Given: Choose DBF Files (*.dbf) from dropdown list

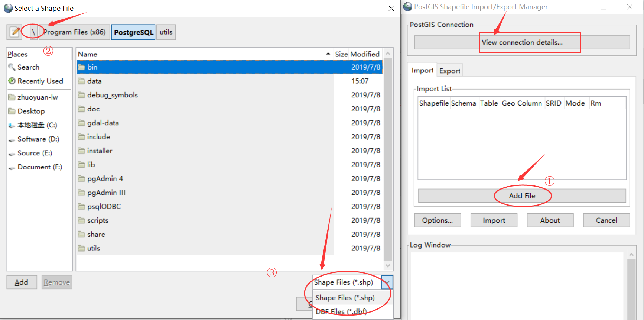Looking at the screenshot, I should [353, 312].
